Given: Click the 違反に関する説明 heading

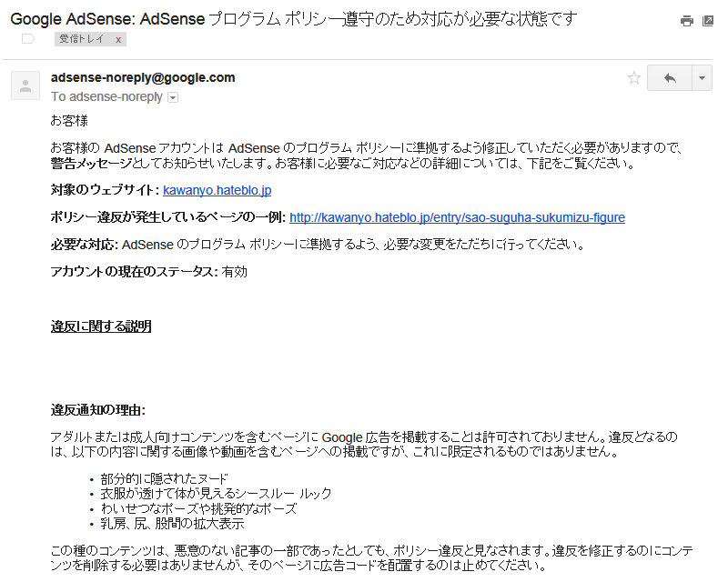Looking at the screenshot, I should (x=101, y=326).
